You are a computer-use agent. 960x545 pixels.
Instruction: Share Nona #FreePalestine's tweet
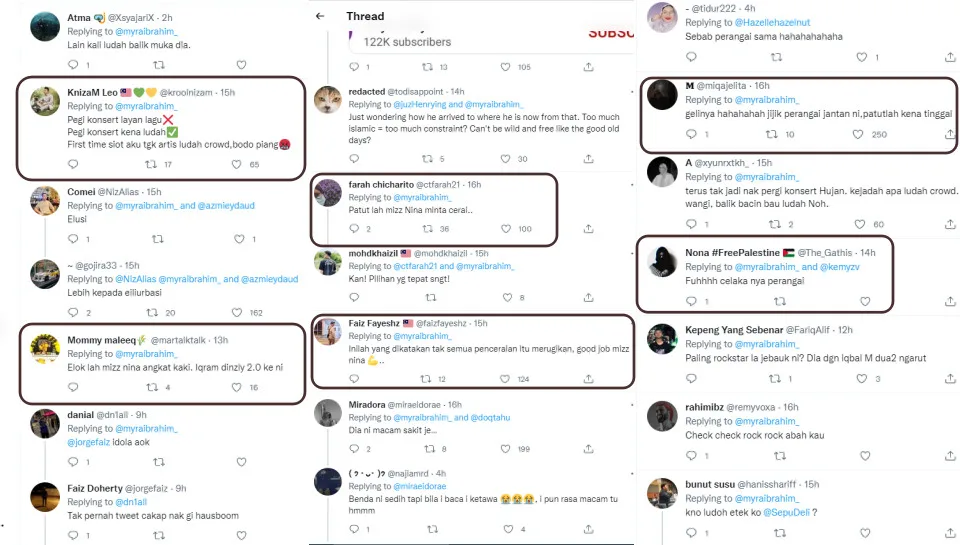[x=950, y=301]
